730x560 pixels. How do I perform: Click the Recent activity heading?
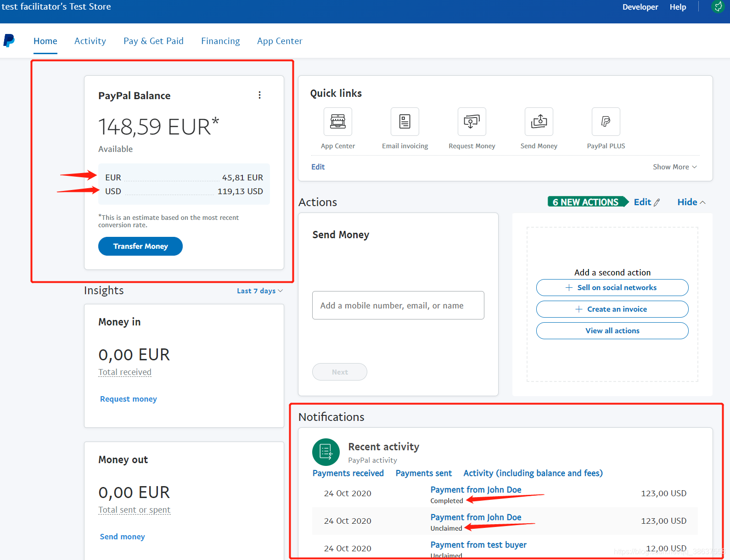tap(384, 447)
